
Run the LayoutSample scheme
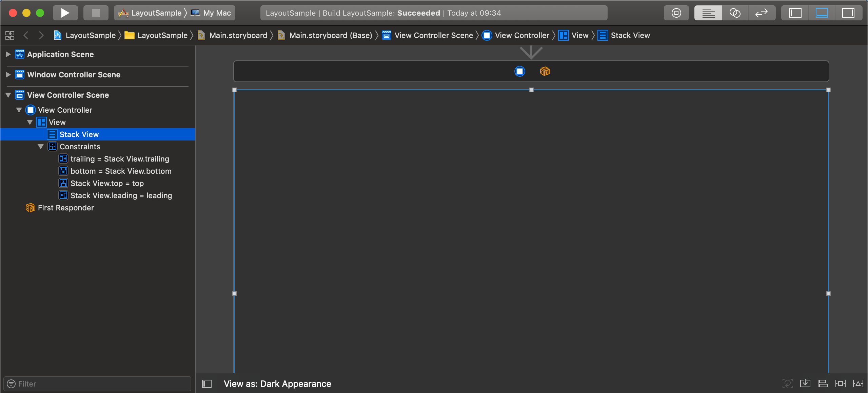65,13
